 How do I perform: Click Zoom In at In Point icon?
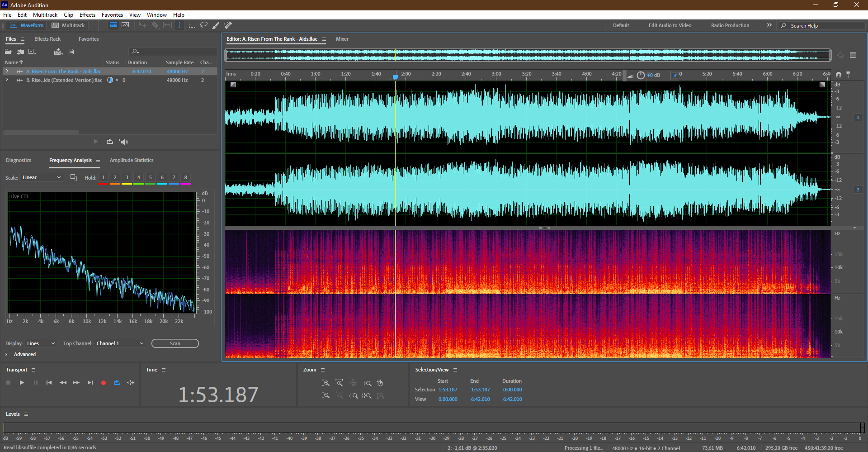(x=354, y=395)
